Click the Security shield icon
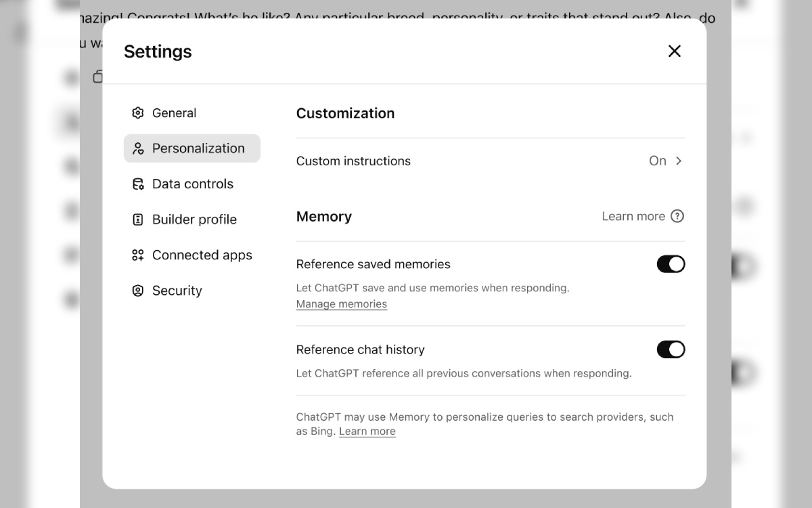Image resolution: width=812 pixels, height=508 pixels. pos(138,291)
